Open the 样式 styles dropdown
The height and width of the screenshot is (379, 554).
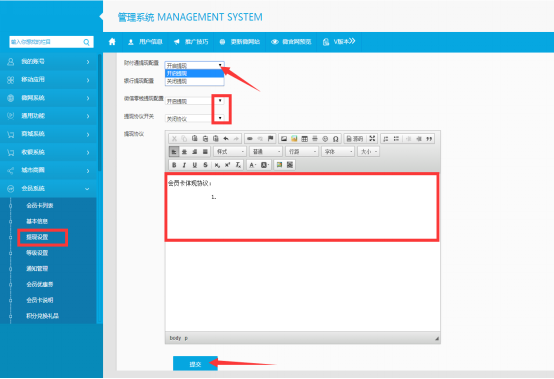[230, 152]
